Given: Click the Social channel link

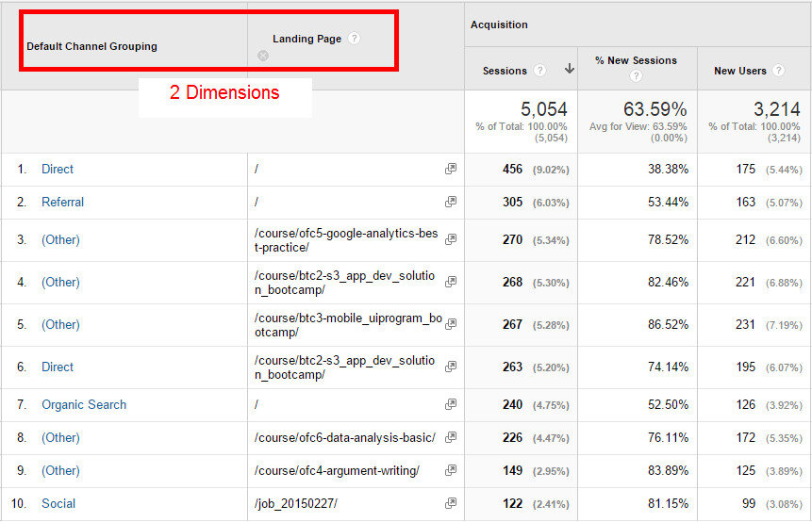Looking at the screenshot, I should point(58,503).
